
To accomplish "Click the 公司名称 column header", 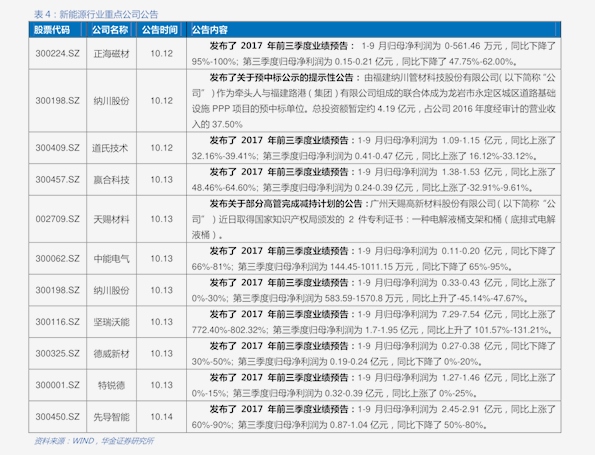I will (x=110, y=30).
